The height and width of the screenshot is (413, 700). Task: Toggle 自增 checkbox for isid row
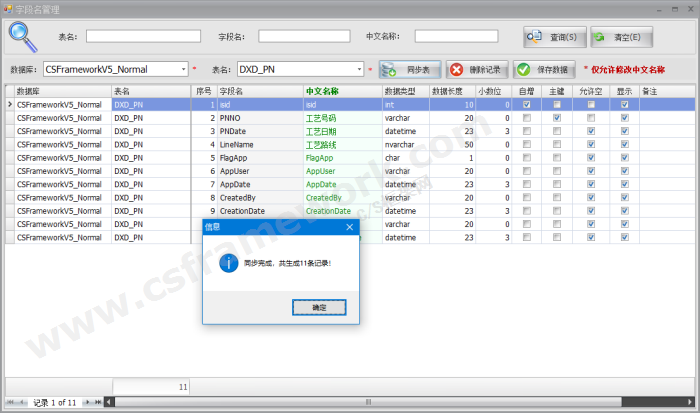527,104
